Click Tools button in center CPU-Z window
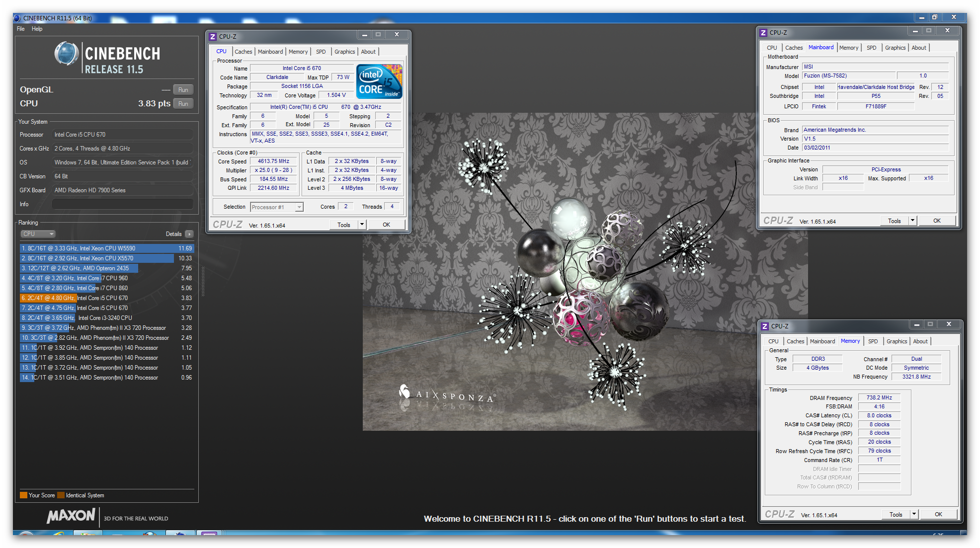This screenshot has width=980, height=548. pyautogui.click(x=344, y=225)
